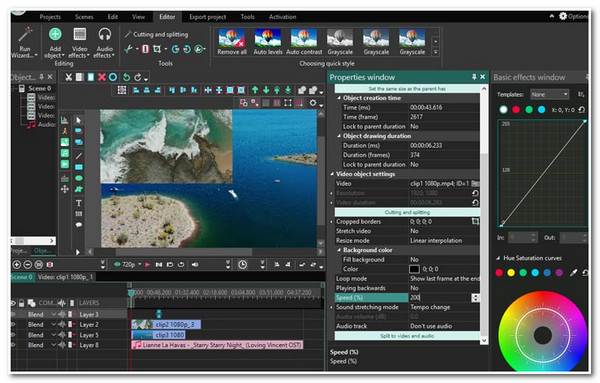Pick the eyedropper in Hue Saturation curves
Image resolution: width=600 pixels, height=383 pixels.
[573, 272]
